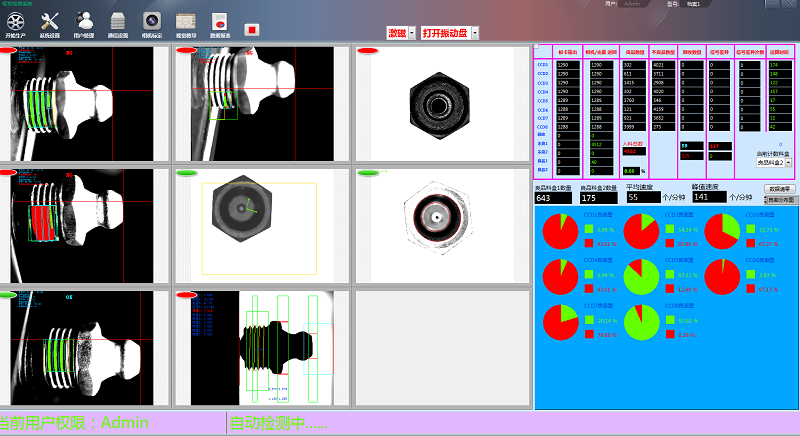Image resolution: width=800 pixels, height=436 pixels.
Task: Click the green swatch in CCD8 legend
Action: click(670, 322)
